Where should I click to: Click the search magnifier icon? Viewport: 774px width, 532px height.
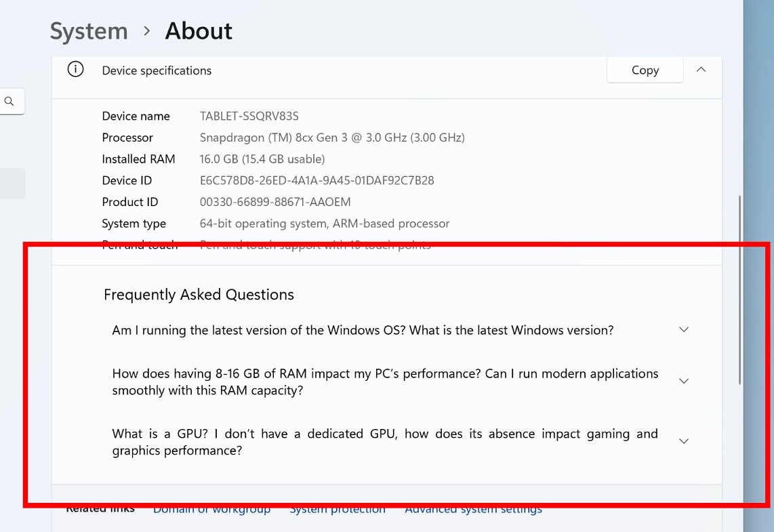tap(9, 101)
